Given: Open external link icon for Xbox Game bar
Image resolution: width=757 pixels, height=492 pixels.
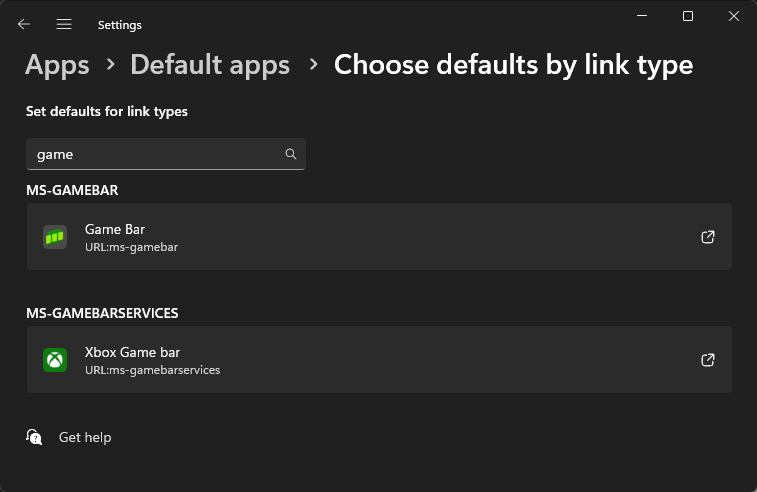Looking at the screenshot, I should coord(708,360).
